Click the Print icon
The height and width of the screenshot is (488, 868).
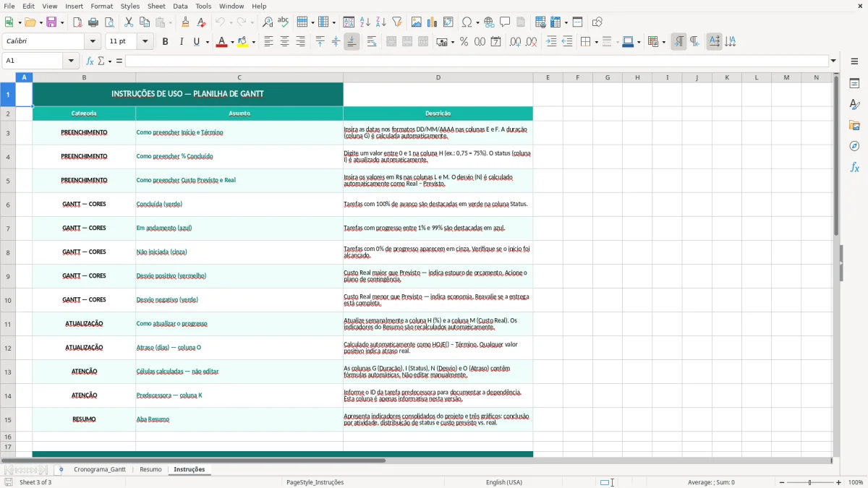coord(93,22)
